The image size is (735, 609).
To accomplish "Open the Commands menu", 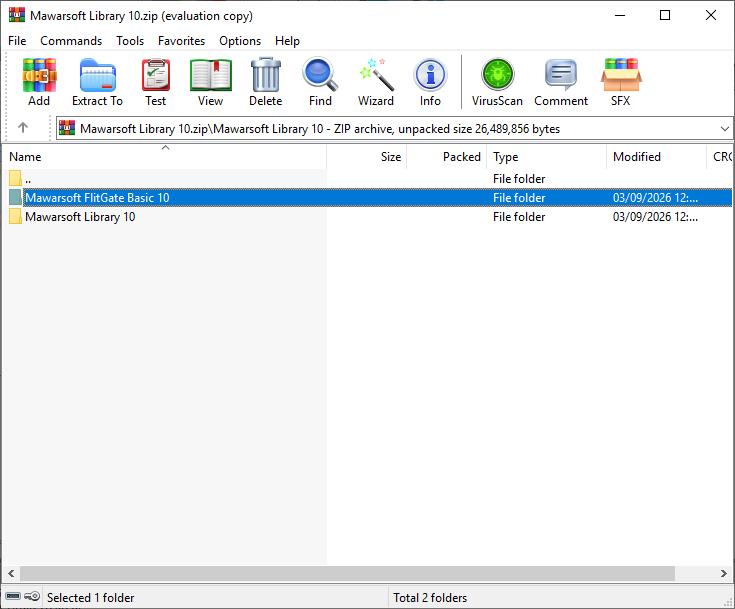I will 71,41.
